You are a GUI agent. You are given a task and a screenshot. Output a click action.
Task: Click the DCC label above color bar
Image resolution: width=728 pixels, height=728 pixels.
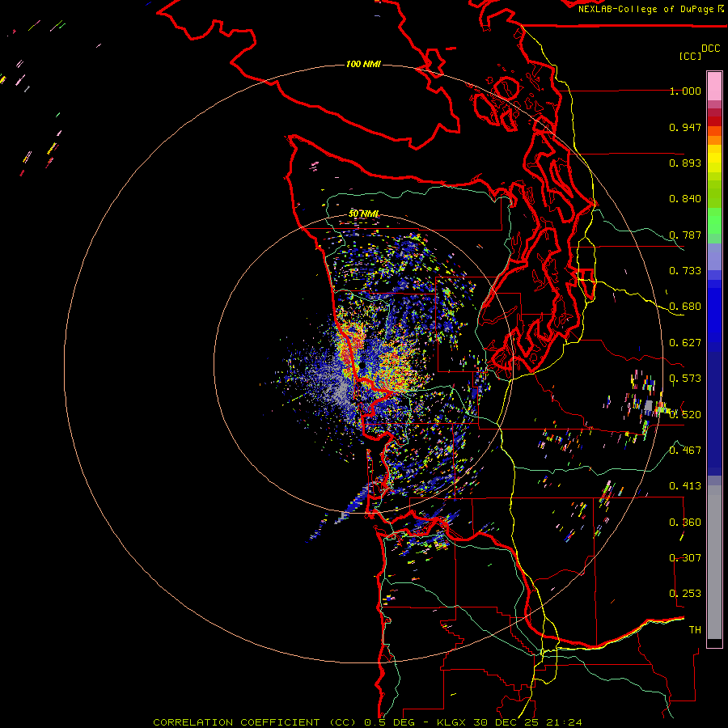710,48
